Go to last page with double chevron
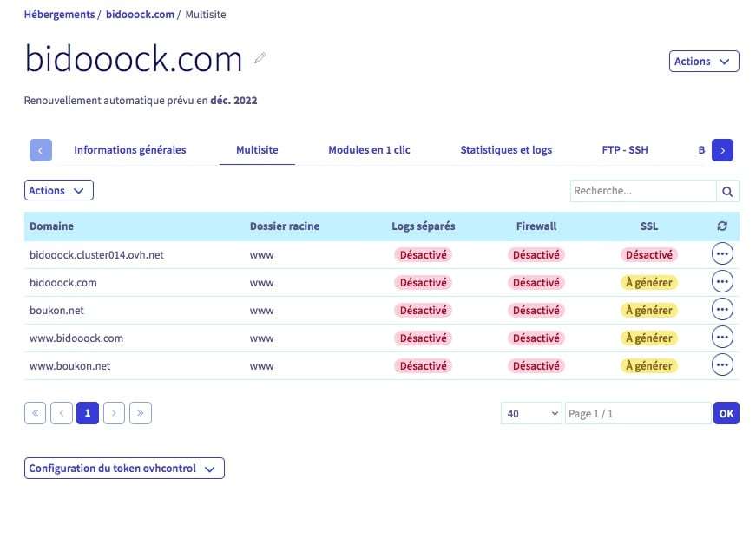This screenshot has width=756, height=558. pyautogui.click(x=141, y=413)
